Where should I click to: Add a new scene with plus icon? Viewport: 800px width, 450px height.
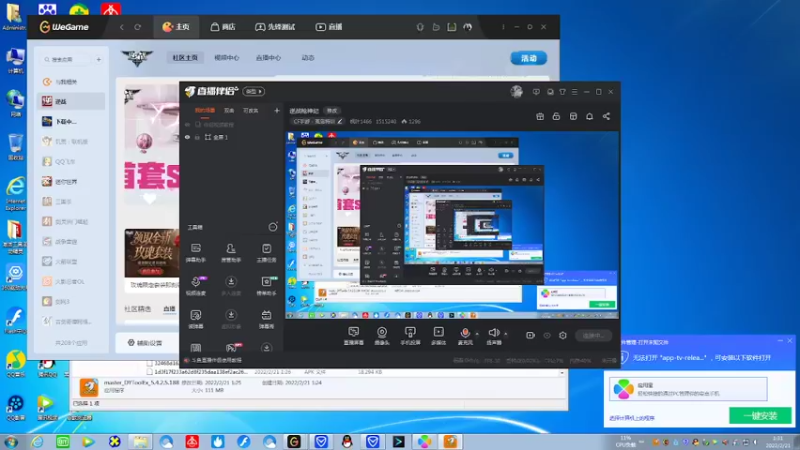[x=277, y=110]
